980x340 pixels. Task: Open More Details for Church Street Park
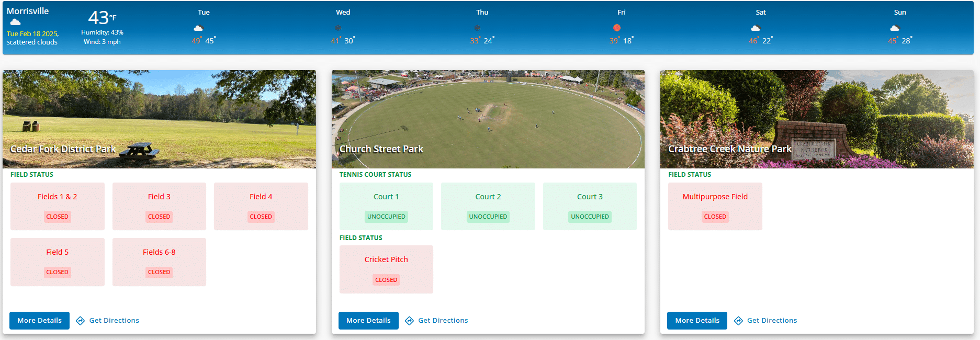(368, 321)
